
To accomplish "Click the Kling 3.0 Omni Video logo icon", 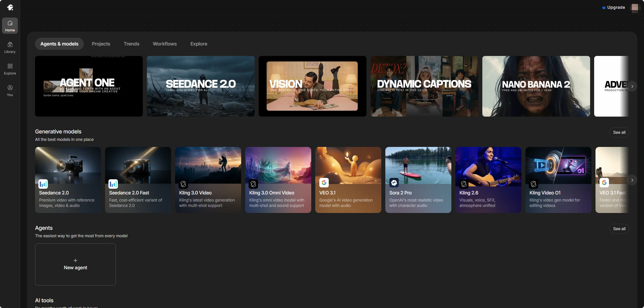I will 253,184.
